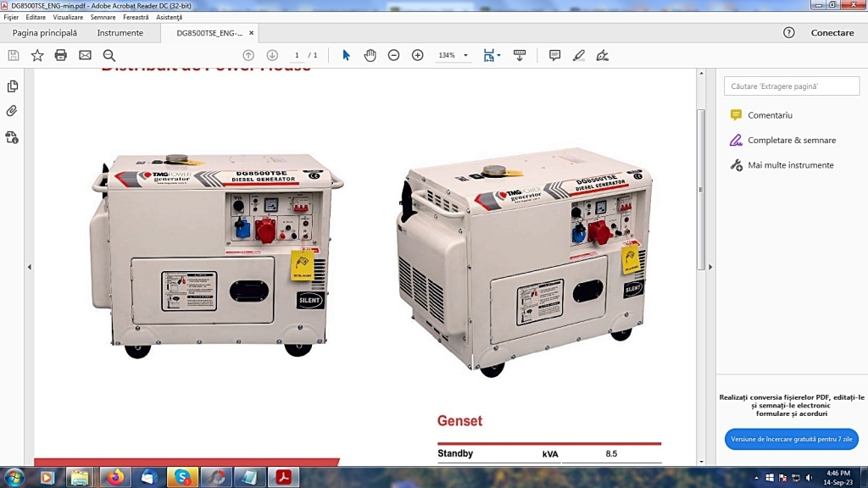The height and width of the screenshot is (488, 868).
Task: Open the Editare menu
Action: tap(36, 17)
